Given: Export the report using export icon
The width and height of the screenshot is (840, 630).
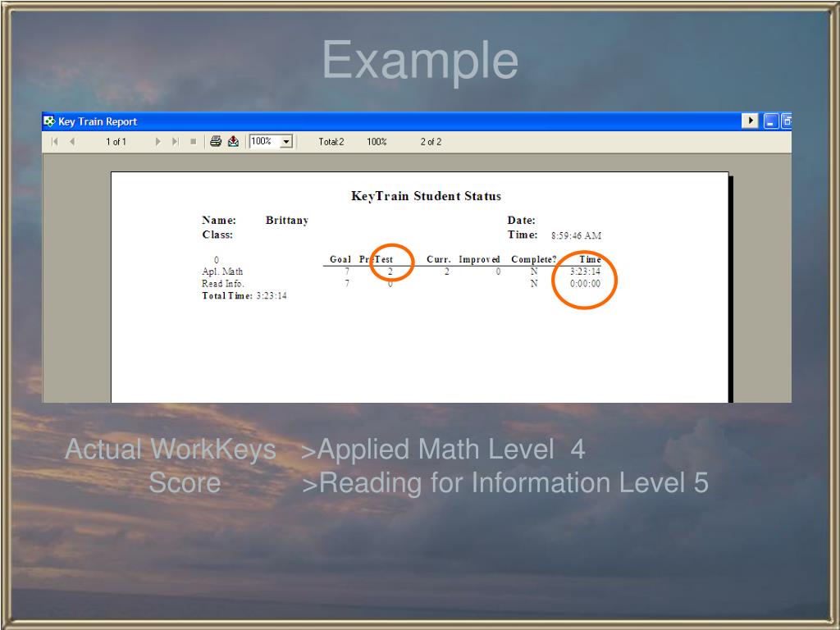Looking at the screenshot, I should coord(233,141).
